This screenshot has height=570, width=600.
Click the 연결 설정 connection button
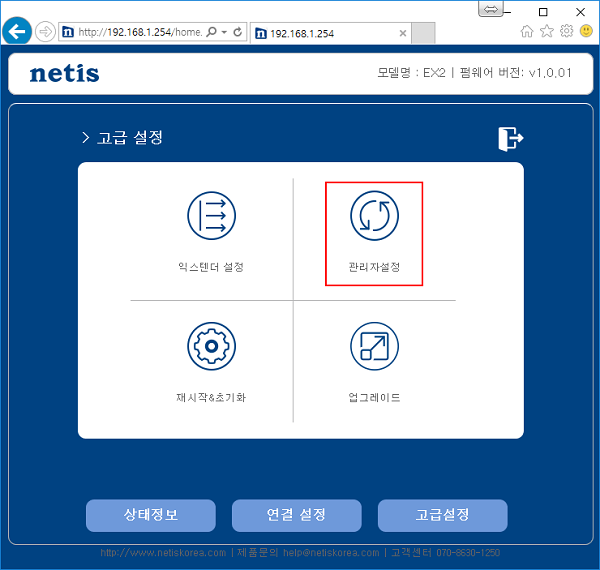click(297, 515)
